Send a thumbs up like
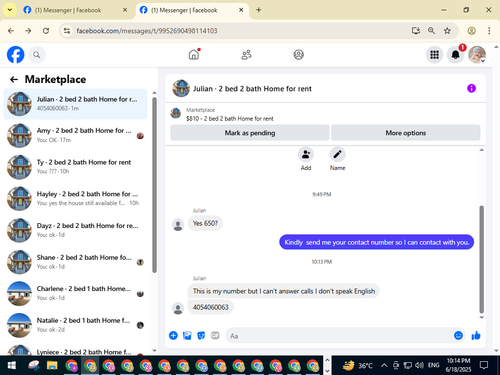The width and height of the screenshot is (500, 375). [x=476, y=335]
